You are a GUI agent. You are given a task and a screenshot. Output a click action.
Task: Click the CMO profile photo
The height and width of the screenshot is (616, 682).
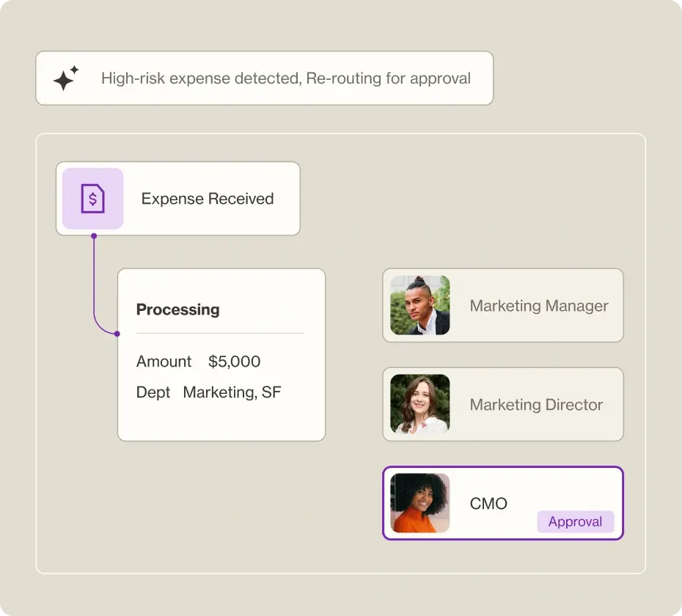coord(420,503)
